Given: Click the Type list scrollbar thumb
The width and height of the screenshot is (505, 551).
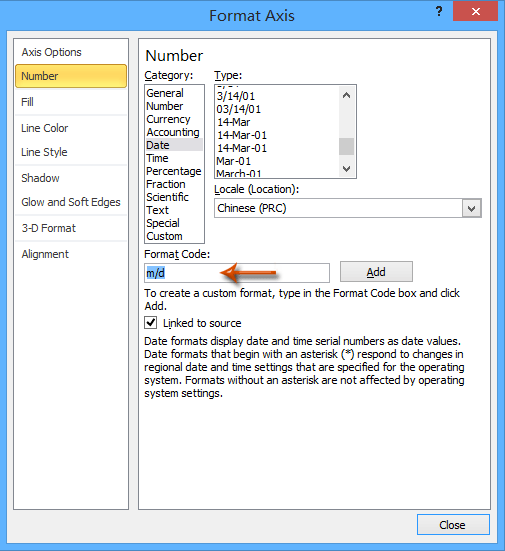Looking at the screenshot, I should 347,146.
